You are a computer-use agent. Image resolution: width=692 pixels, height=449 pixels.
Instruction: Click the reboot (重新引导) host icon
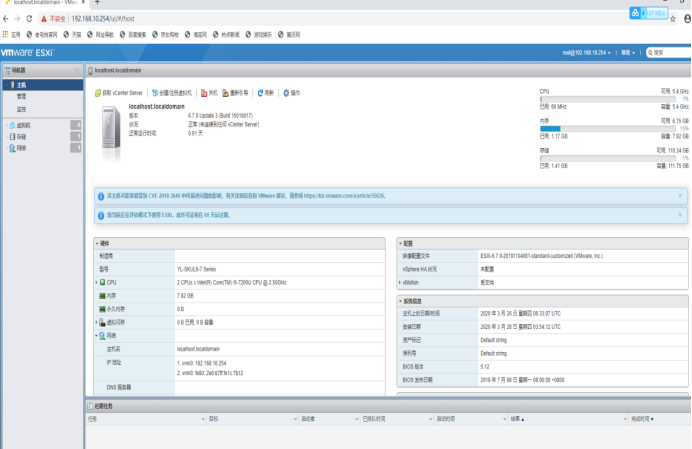(x=231, y=92)
